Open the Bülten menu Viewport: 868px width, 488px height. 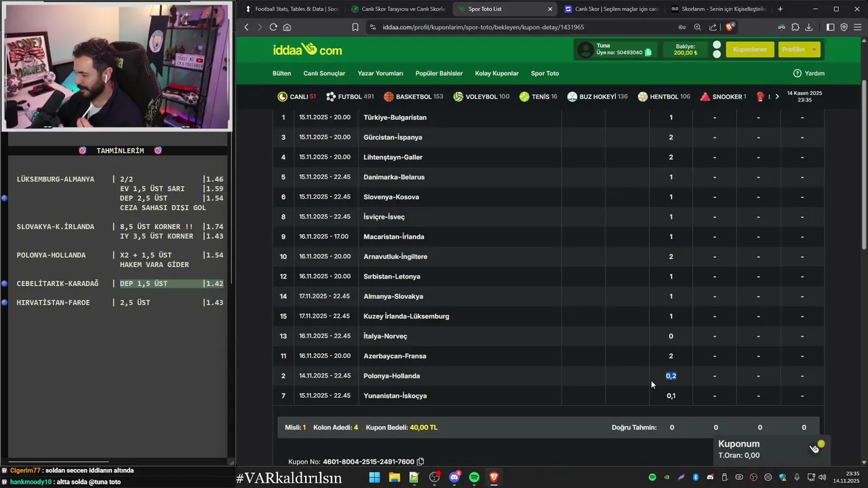point(281,73)
